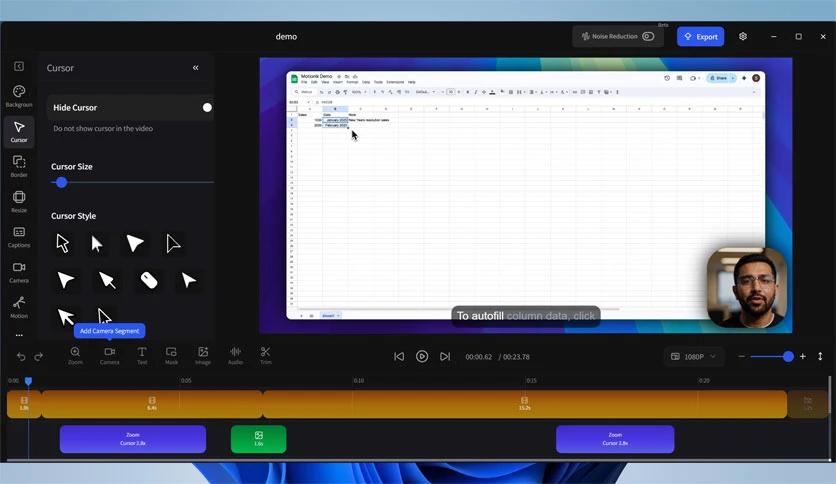Open the Captions sidebar tool

pyautogui.click(x=19, y=237)
